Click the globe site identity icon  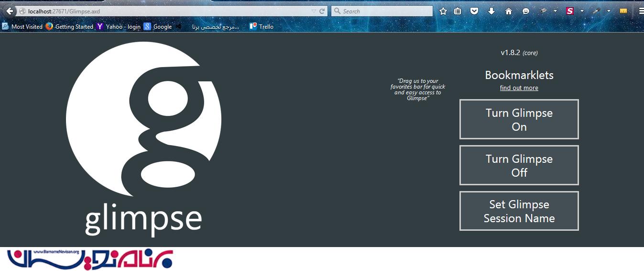pos(22,11)
